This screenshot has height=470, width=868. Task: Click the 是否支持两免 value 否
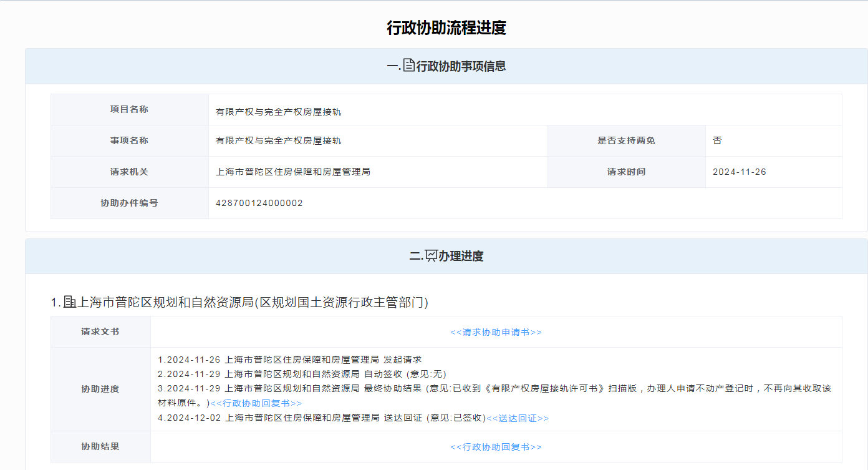(x=717, y=141)
